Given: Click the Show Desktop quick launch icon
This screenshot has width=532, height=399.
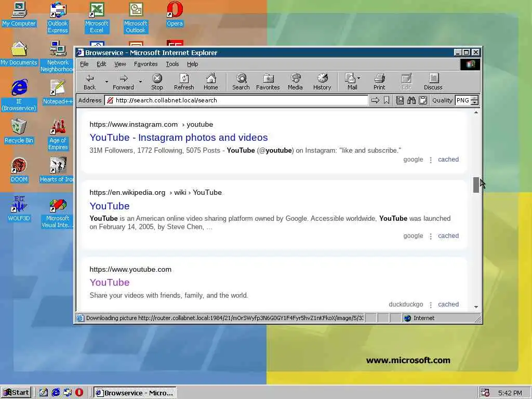Looking at the screenshot, I should click(x=44, y=393).
